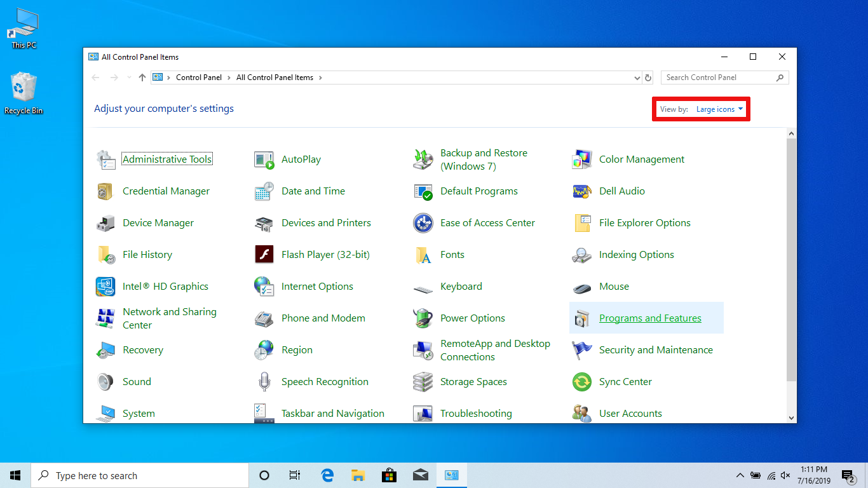Select All Control Panel Items breadcrumb

[x=275, y=78]
